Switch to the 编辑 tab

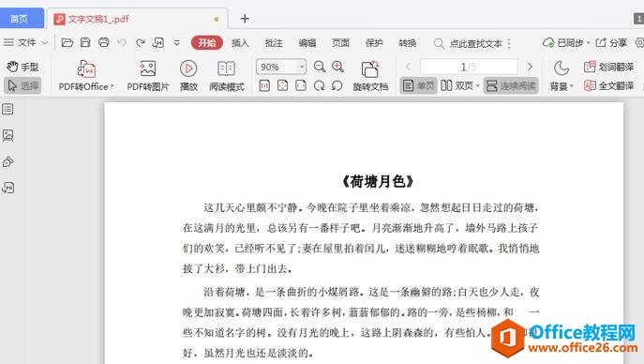[307, 43]
